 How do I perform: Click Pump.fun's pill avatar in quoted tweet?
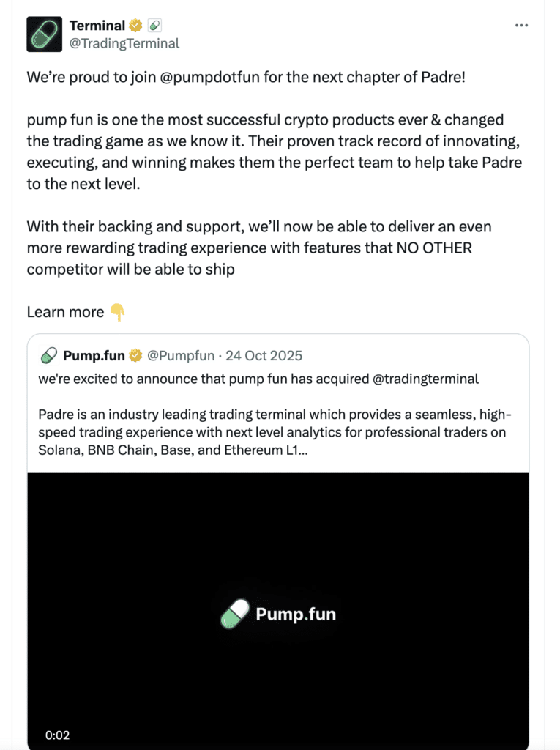click(49, 355)
